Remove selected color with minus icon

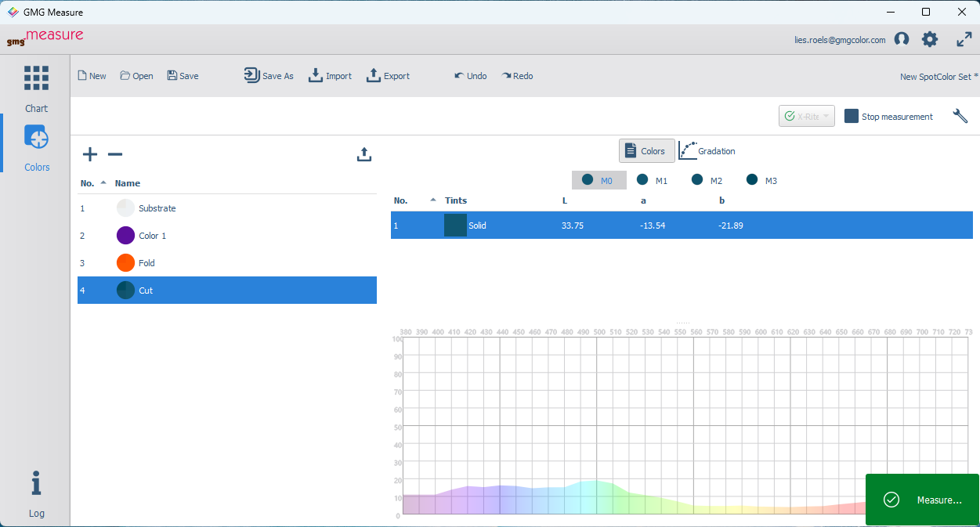(115, 154)
